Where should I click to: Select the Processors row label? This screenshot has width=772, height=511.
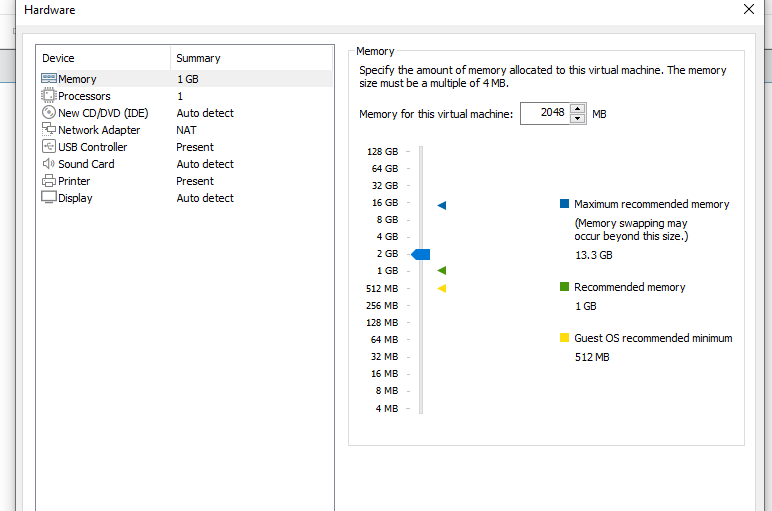pos(84,96)
